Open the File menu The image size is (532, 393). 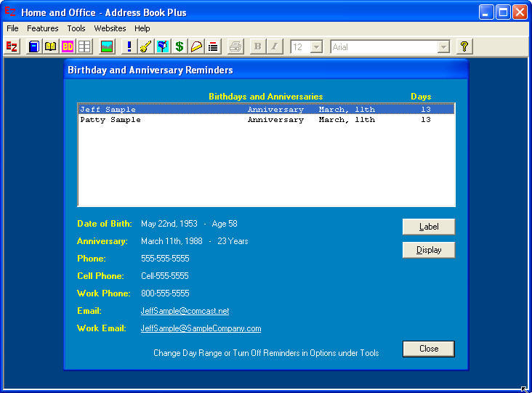coord(12,28)
